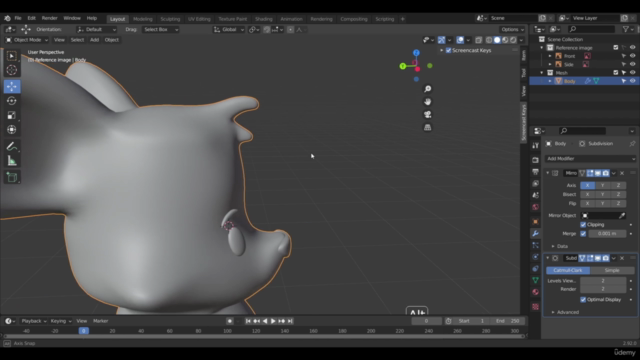Select Catmull-Clark subdivision type
The width and height of the screenshot is (640, 360).
(x=568, y=270)
